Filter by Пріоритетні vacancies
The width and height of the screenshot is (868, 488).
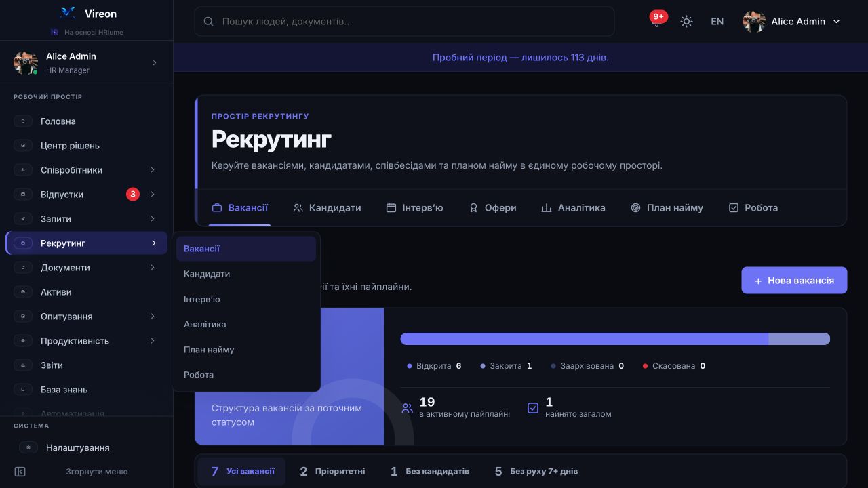pos(332,471)
